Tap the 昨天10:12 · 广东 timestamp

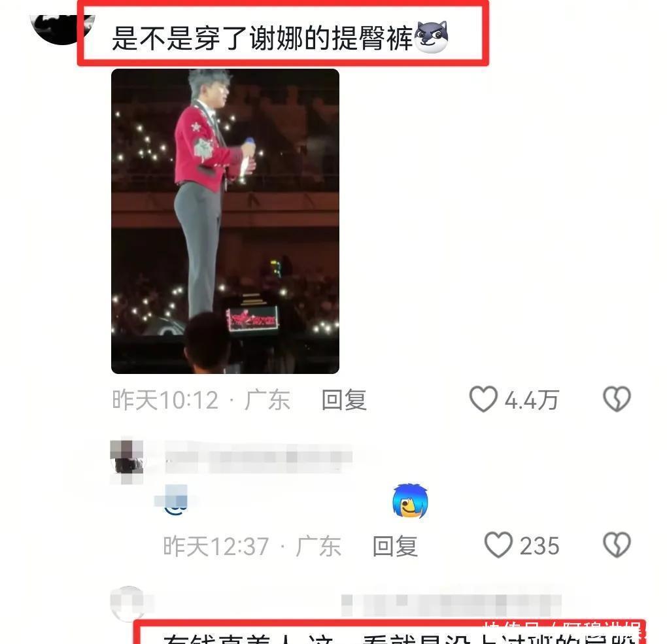[x=201, y=400]
